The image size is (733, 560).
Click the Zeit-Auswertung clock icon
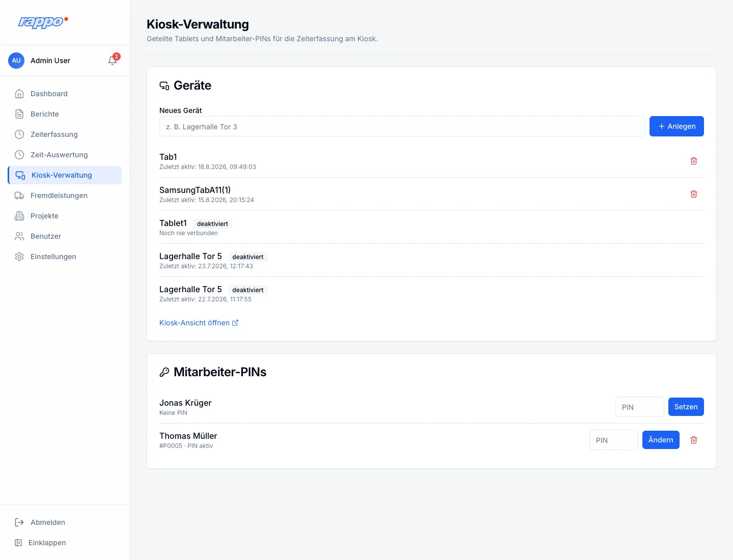(x=19, y=155)
